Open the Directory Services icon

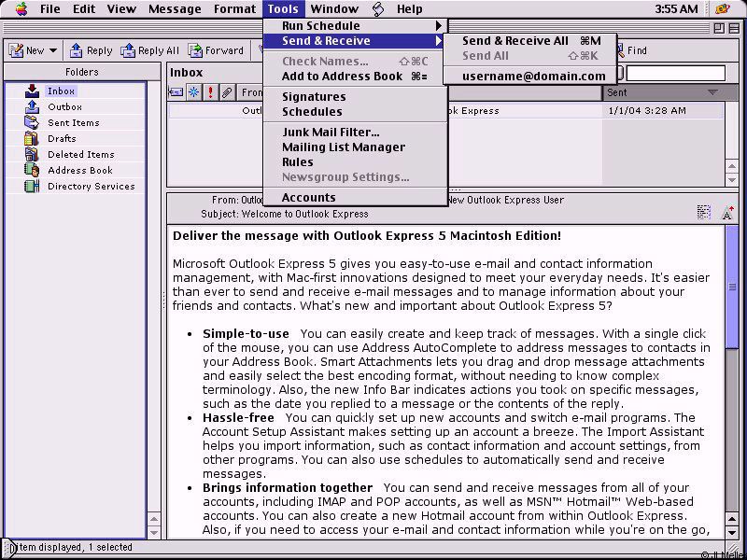tap(32, 186)
